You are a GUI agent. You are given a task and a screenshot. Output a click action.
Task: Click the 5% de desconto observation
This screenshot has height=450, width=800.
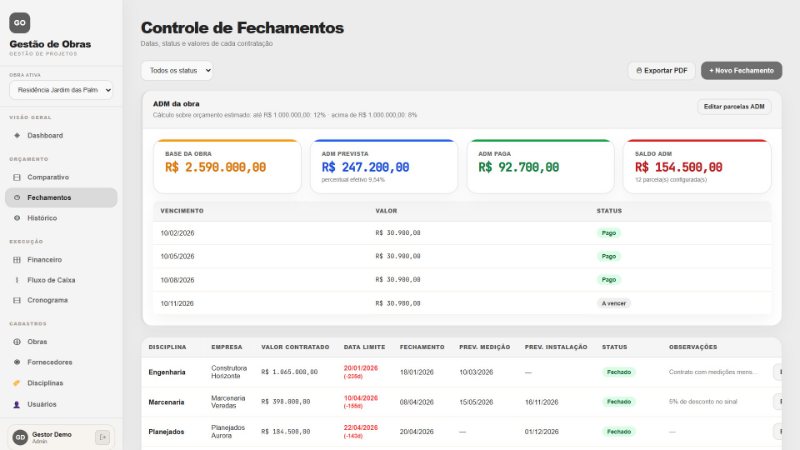(x=703, y=402)
